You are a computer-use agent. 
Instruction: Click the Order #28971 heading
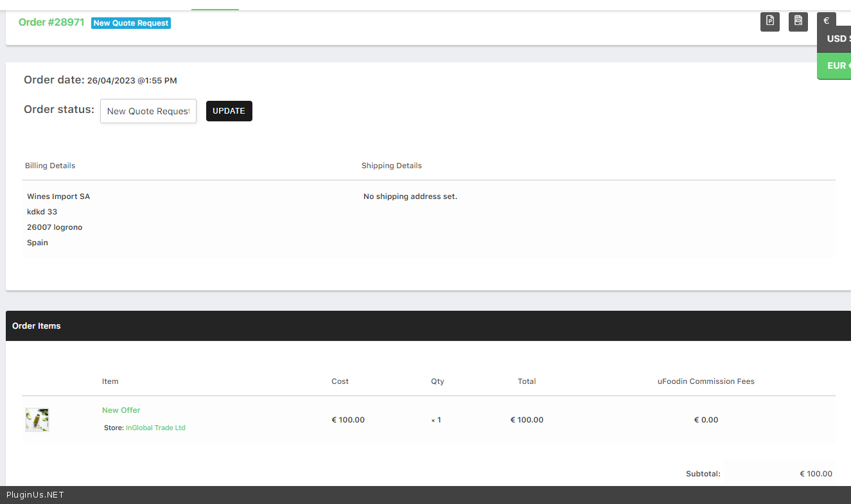[x=51, y=22]
